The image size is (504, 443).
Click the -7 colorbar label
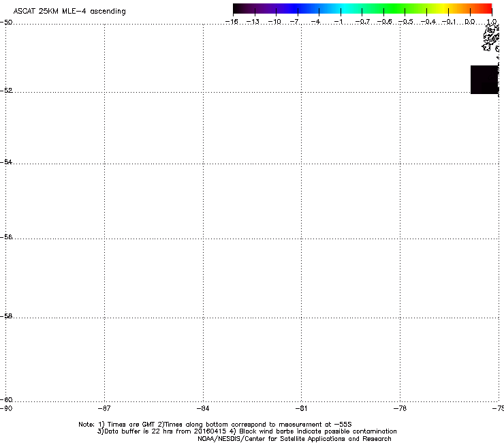(294, 22)
